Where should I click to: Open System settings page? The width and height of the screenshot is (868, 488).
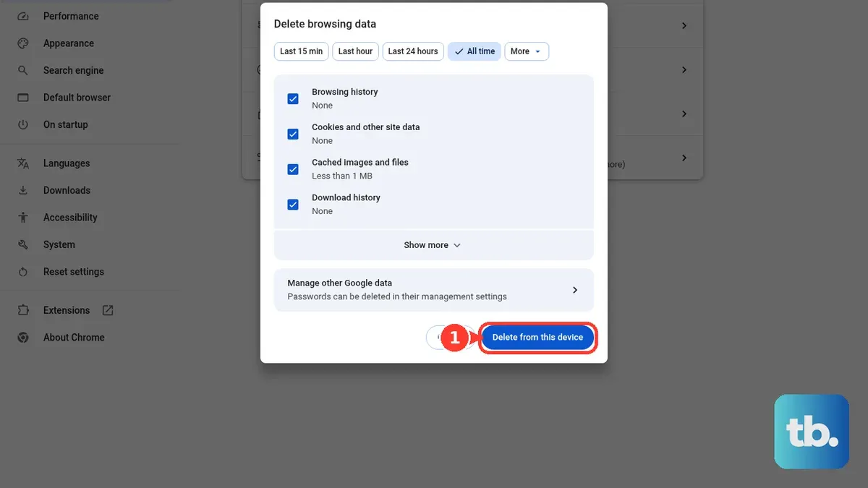(59, 244)
